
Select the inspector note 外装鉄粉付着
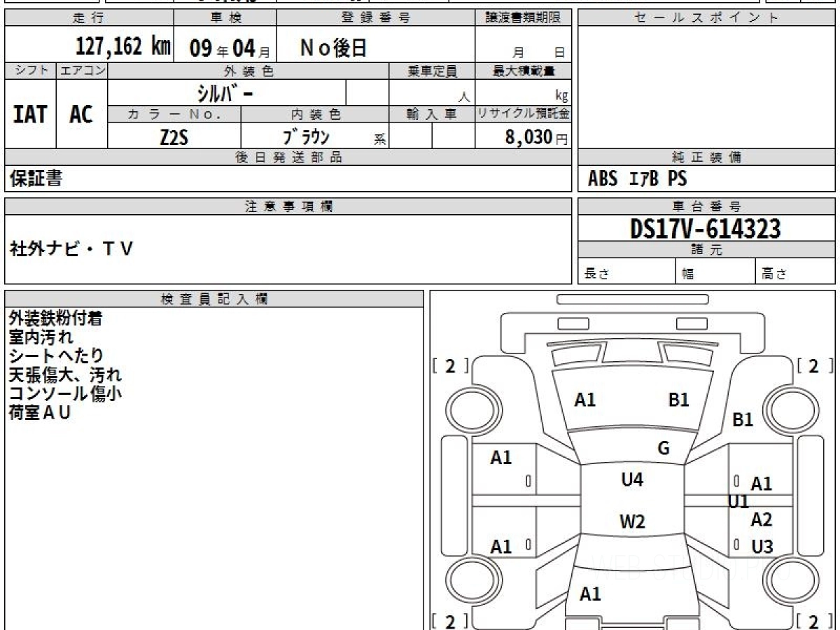point(56,318)
